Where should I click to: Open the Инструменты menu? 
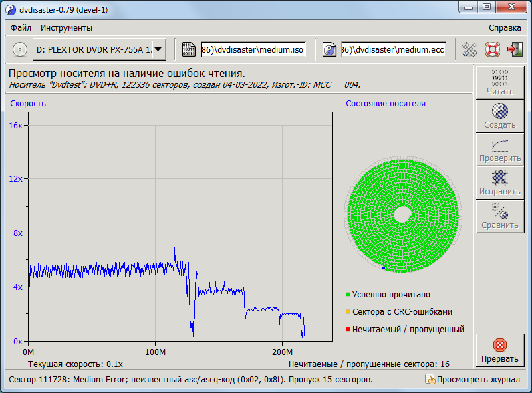(x=66, y=28)
